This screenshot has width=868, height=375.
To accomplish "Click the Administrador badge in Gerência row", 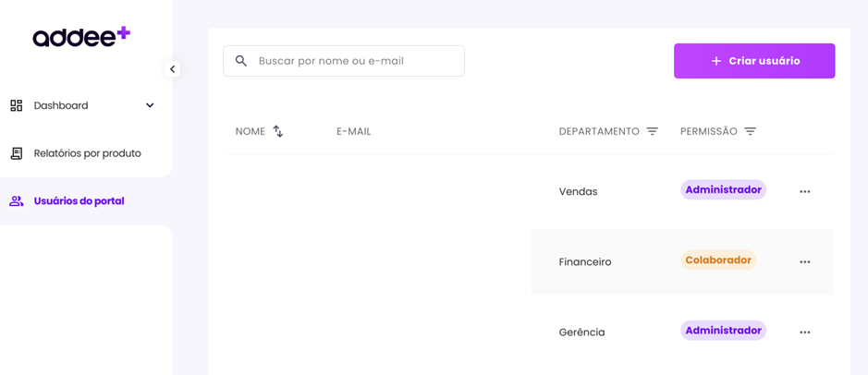I will (x=723, y=330).
